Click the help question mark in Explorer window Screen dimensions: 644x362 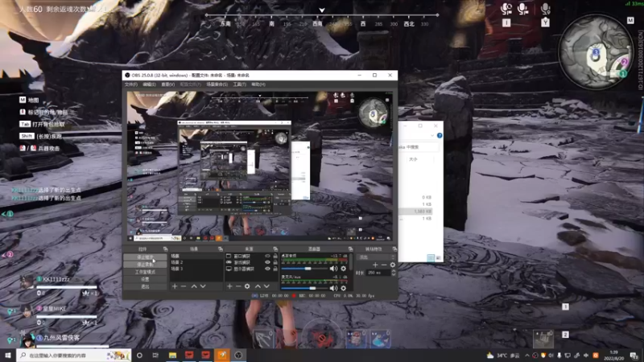440,135
